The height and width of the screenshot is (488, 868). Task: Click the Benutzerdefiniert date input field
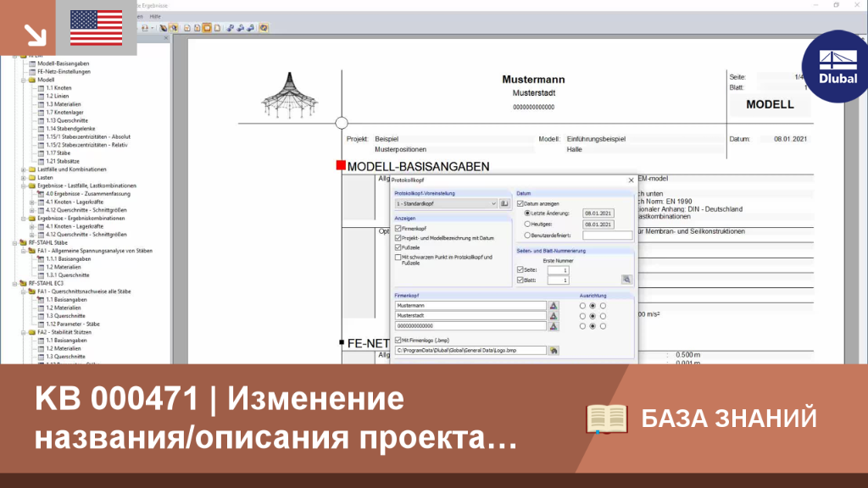click(x=607, y=236)
